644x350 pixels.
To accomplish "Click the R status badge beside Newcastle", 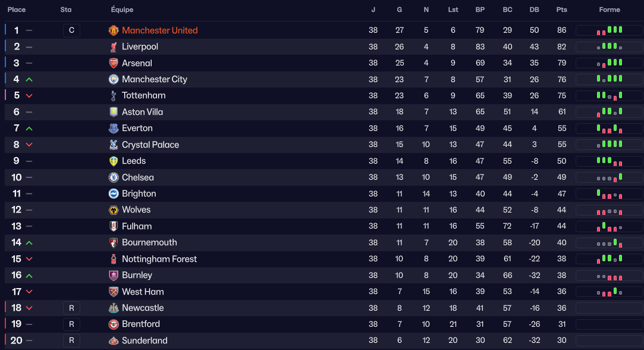I will point(71,308).
